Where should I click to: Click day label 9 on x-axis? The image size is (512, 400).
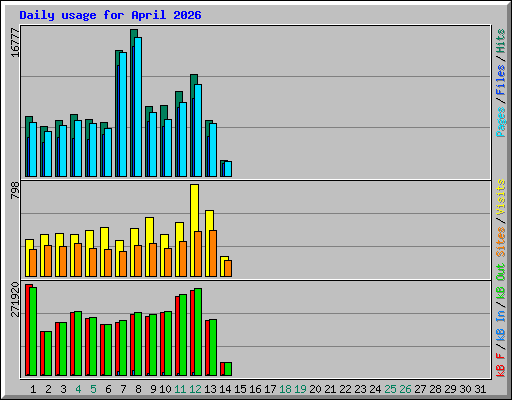click(153, 389)
